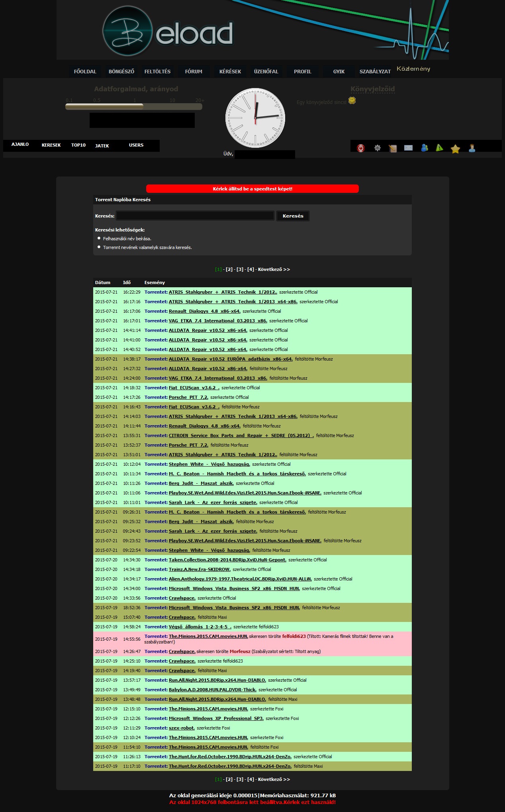Open the PROFIL menu item

pos(303,72)
